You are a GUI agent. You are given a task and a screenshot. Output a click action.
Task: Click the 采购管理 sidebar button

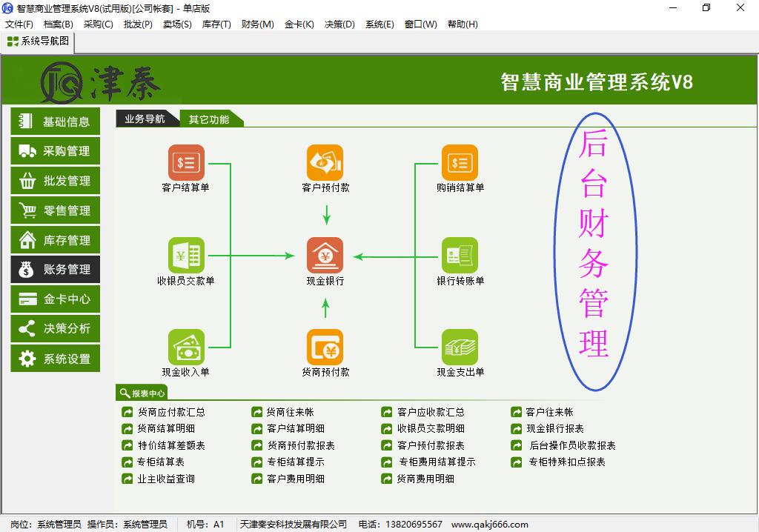pos(56,151)
